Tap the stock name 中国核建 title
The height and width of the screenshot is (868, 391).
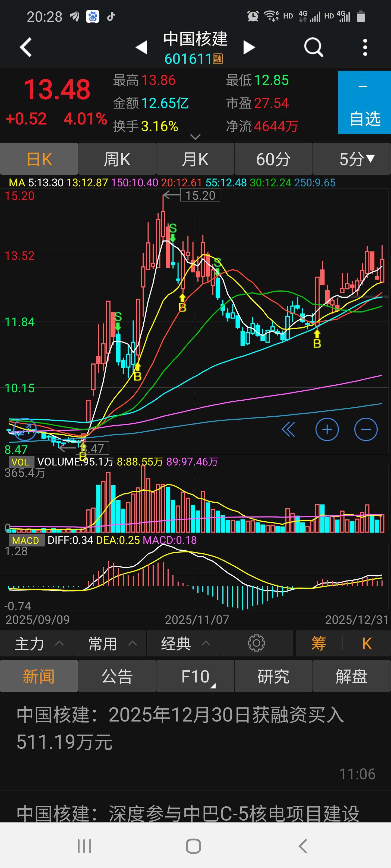195,39
